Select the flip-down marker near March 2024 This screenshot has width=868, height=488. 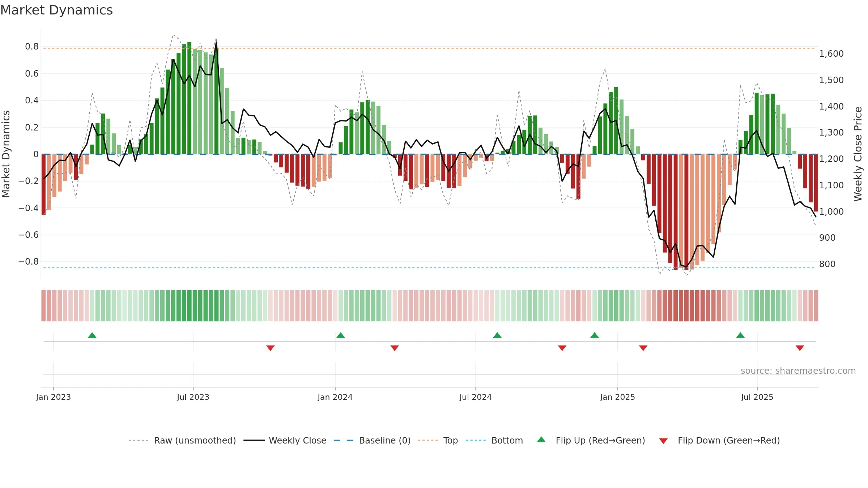click(395, 348)
